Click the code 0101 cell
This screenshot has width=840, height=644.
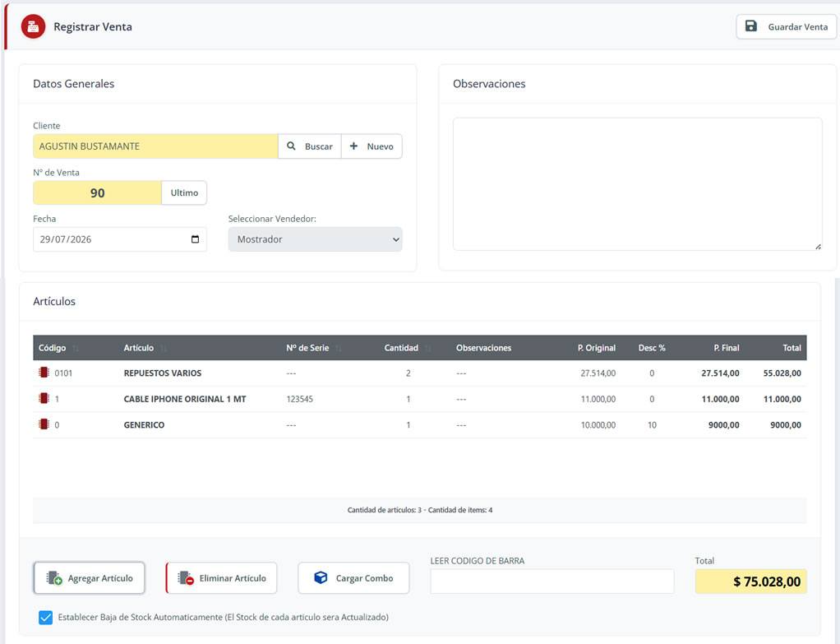(x=63, y=373)
